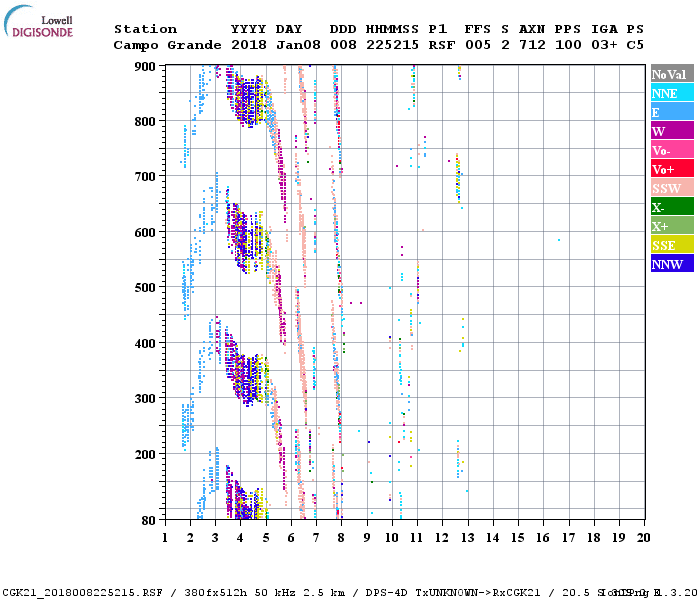This screenshot has height=600, width=700.
Task: Click the 400 height axis label
Action: coord(145,344)
